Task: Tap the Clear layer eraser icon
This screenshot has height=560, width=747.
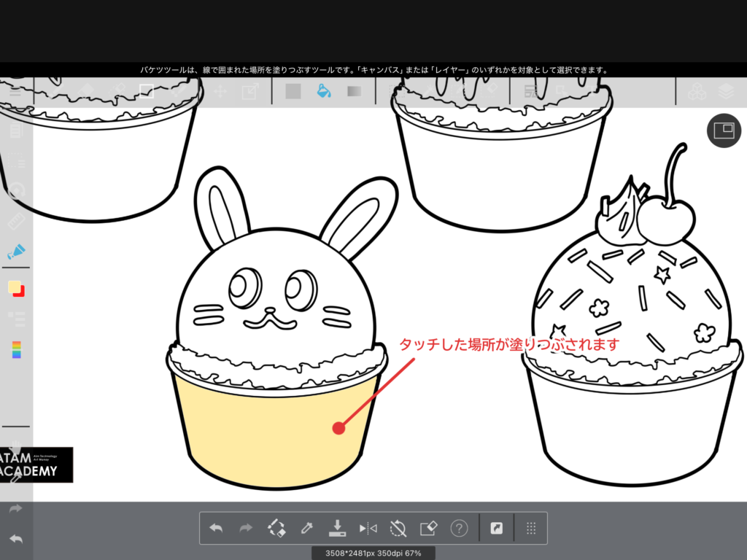Action: point(428,528)
